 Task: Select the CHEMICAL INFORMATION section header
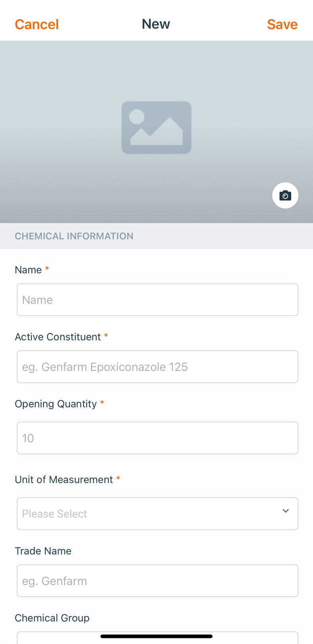[74, 236]
